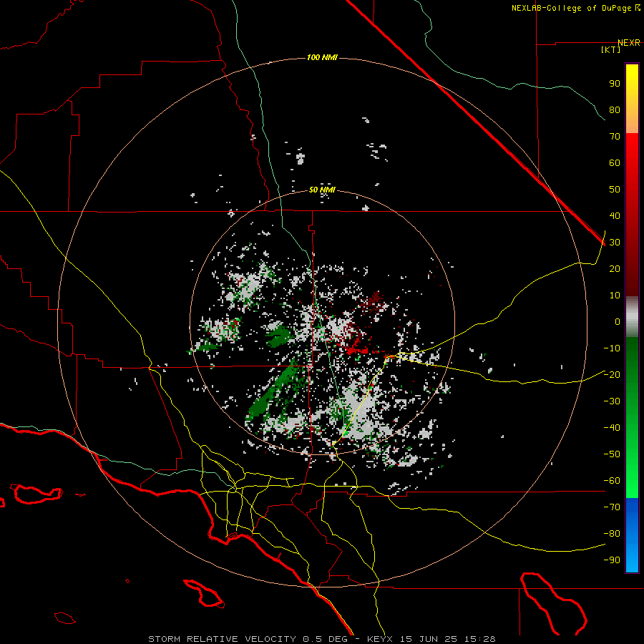Click the 20 value on velocity scale
Screen dimensions: 644x644
(x=615, y=268)
